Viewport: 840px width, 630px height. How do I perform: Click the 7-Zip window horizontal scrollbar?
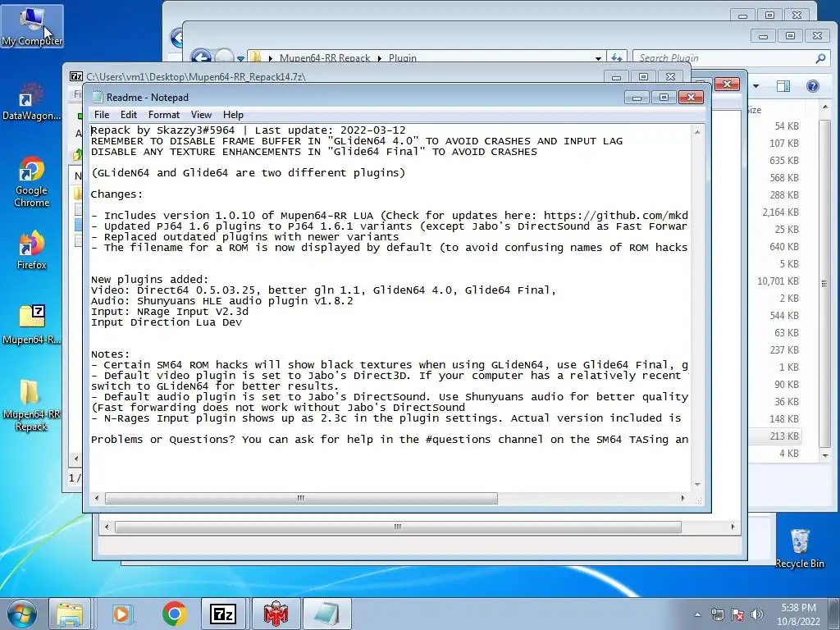click(x=398, y=527)
